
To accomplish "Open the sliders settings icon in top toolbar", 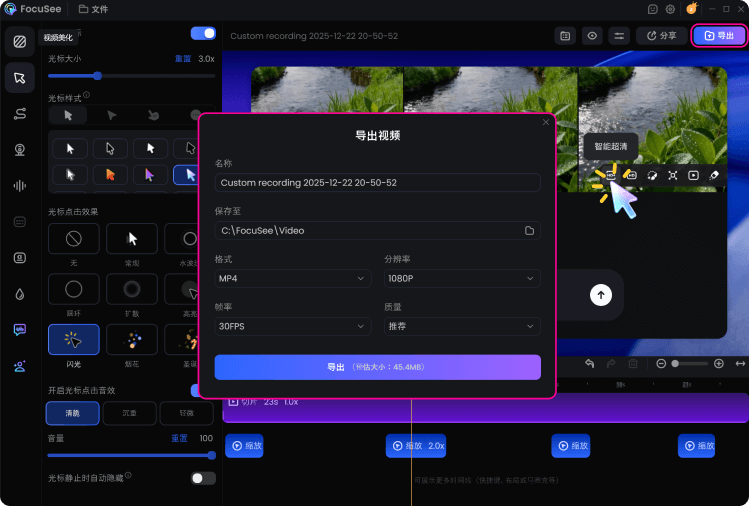I will [x=619, y=36].
